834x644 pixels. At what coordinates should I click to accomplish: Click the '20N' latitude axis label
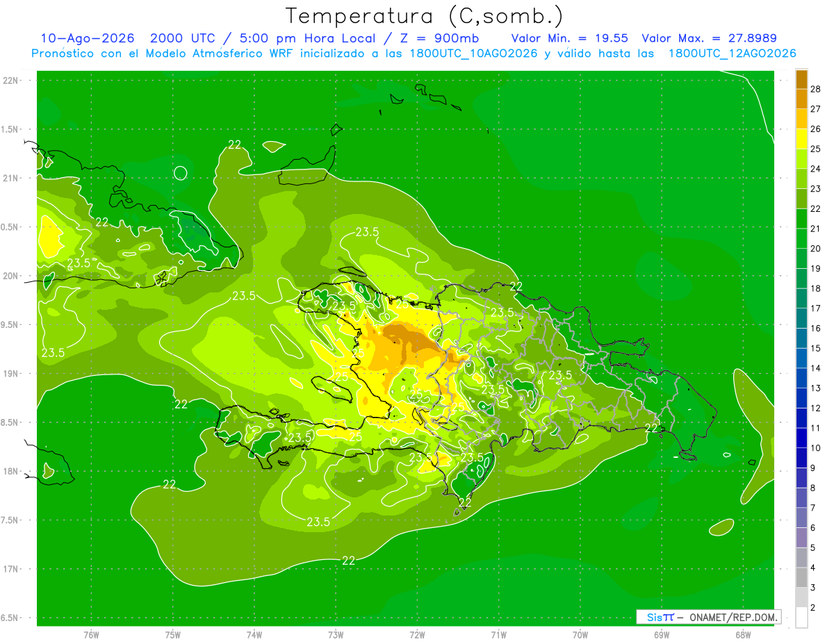click(11, 276)
